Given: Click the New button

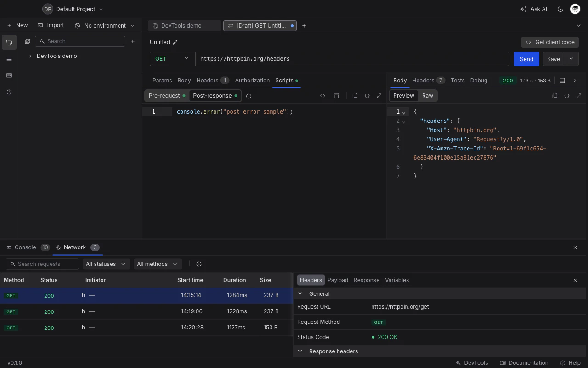Looking at the screenshot, I should (17, 25).
